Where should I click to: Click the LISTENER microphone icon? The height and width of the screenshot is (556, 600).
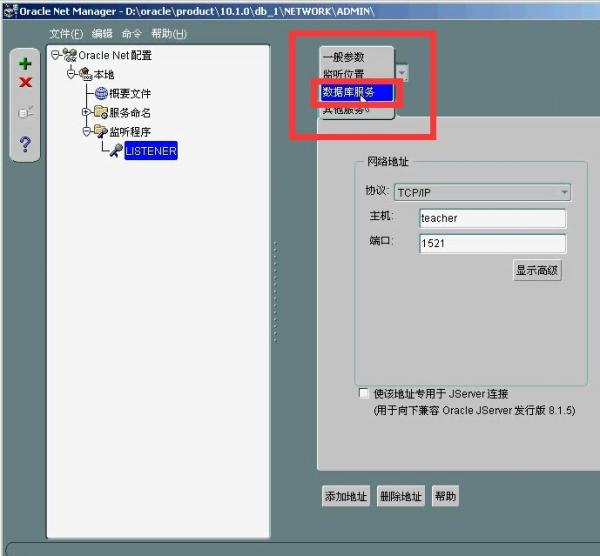coord(116,150)
